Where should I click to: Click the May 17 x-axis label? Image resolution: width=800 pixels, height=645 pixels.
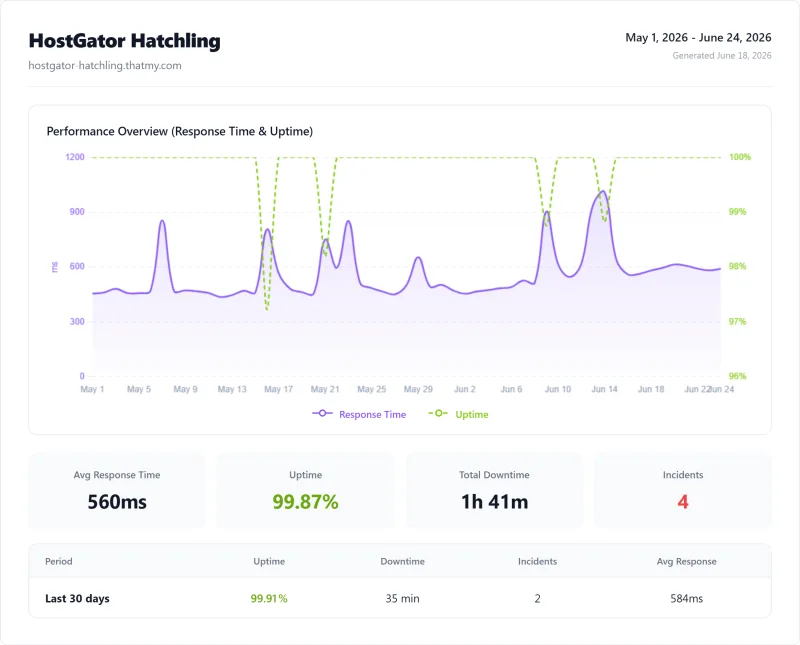coord(279,389)
